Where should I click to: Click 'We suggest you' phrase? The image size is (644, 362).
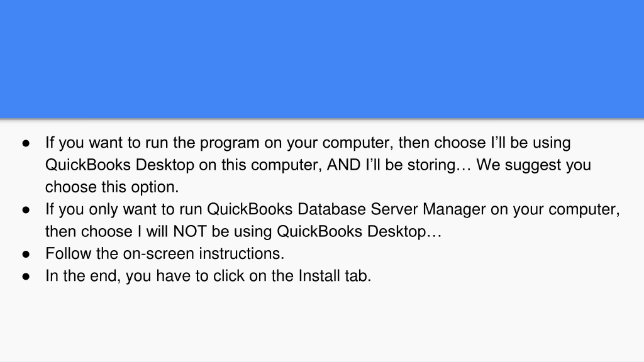click(x=533, y=165)
